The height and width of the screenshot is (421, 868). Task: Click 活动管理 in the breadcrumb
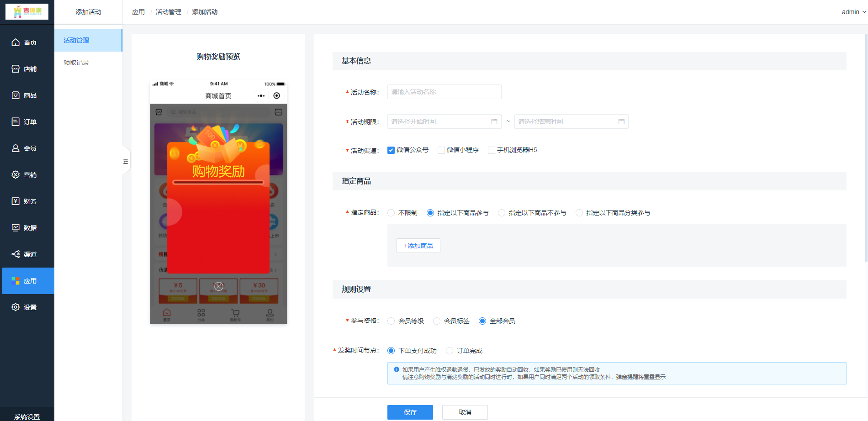click(x=169, y=12)
